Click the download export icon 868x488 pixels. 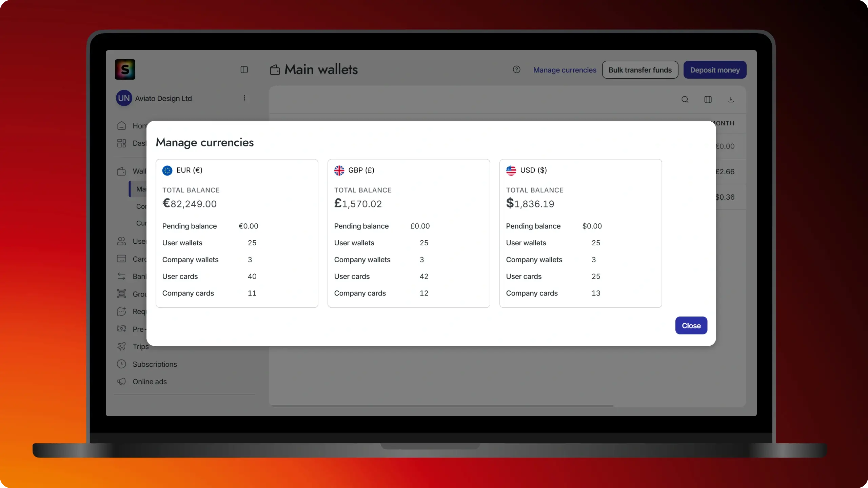(731, 100)
